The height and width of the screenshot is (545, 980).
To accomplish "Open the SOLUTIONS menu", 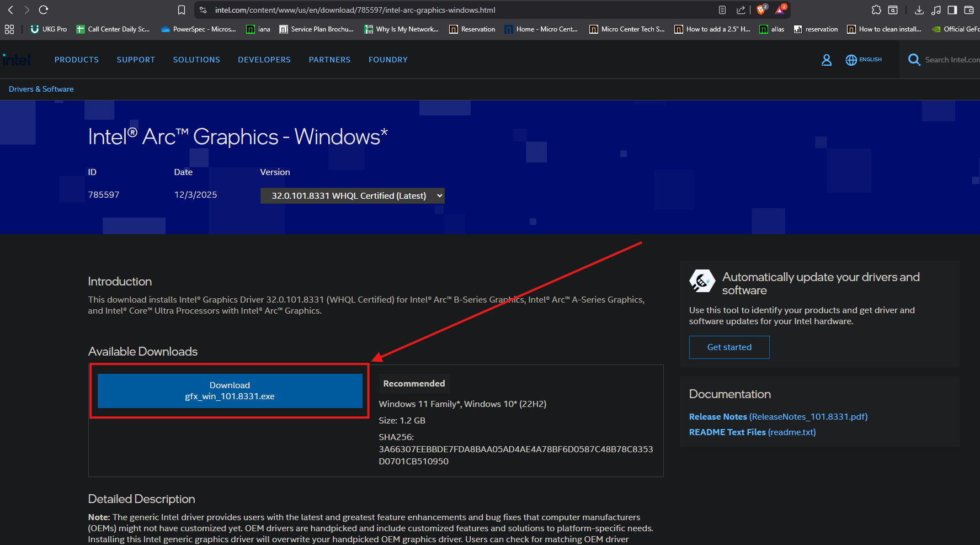I will (196, 60).
